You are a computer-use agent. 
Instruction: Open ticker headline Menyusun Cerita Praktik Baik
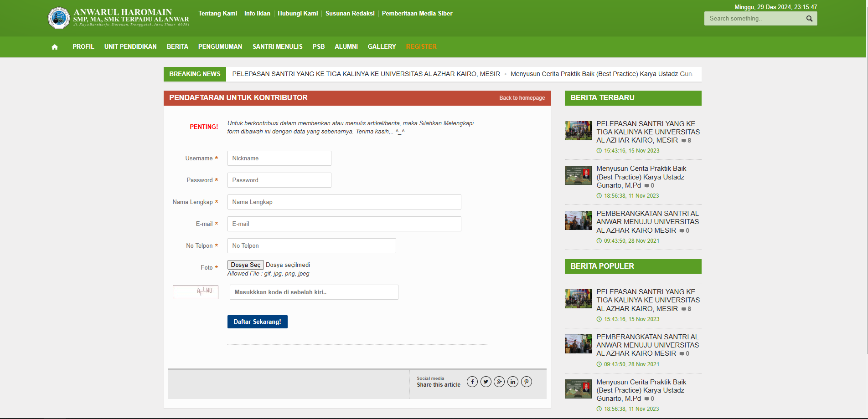[x=601, y=74]
